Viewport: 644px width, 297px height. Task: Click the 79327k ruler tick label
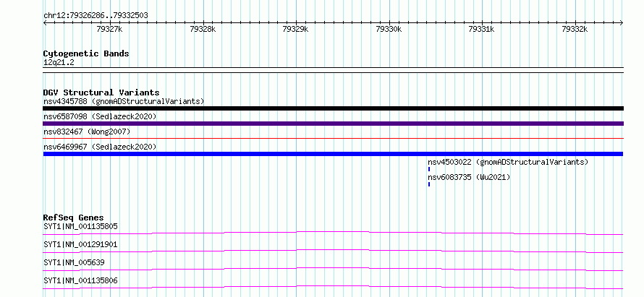coord(109,29)
